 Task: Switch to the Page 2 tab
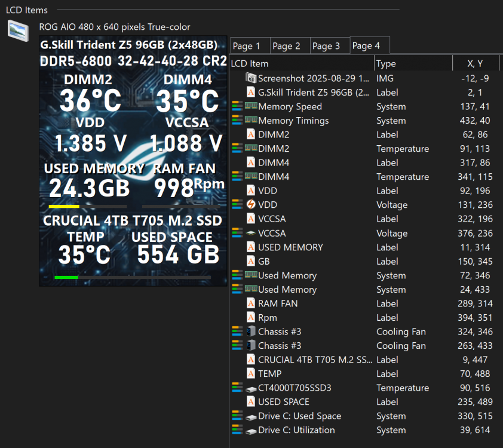[x=286, y=46]
